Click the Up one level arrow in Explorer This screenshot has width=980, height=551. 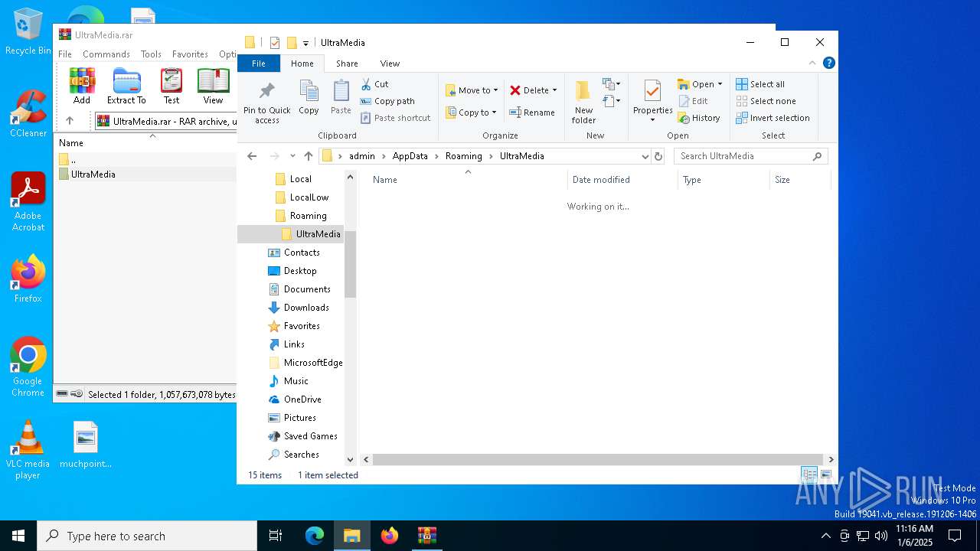[x=309, y=156]
